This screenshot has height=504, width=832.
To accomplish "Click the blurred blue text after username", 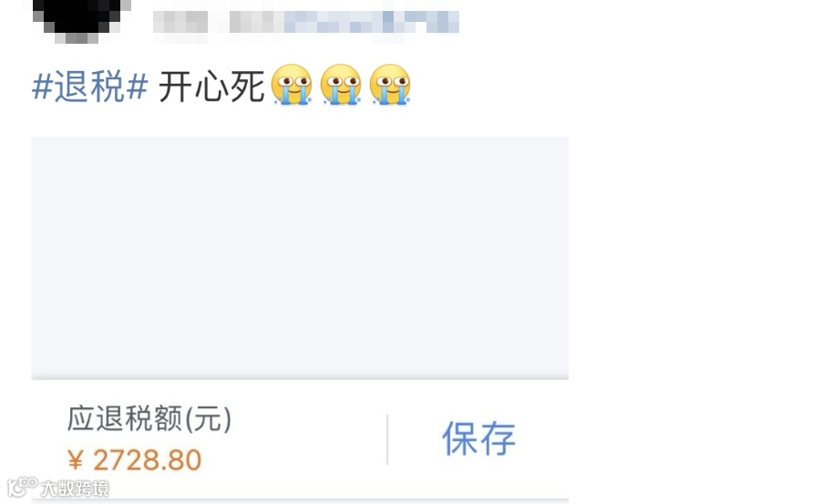I will [372, 22].
